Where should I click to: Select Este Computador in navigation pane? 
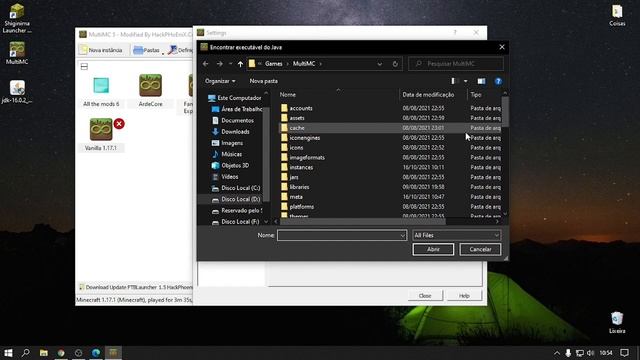235,98
